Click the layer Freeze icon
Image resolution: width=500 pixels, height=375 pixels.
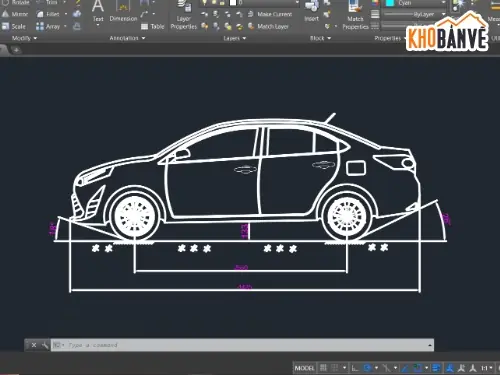(x=228, y=14)
